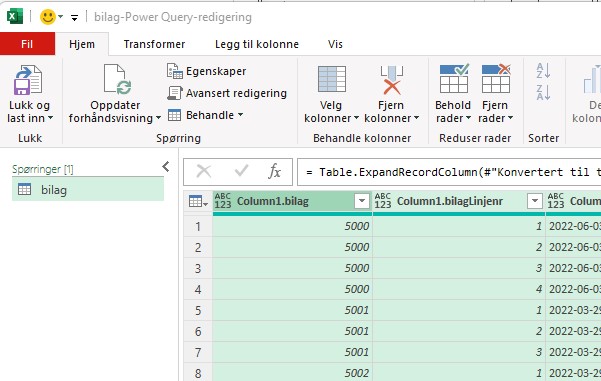Click the Lukk og last inn icon
The height and width of the screenshot is (381, 601).
click(28, 80)
